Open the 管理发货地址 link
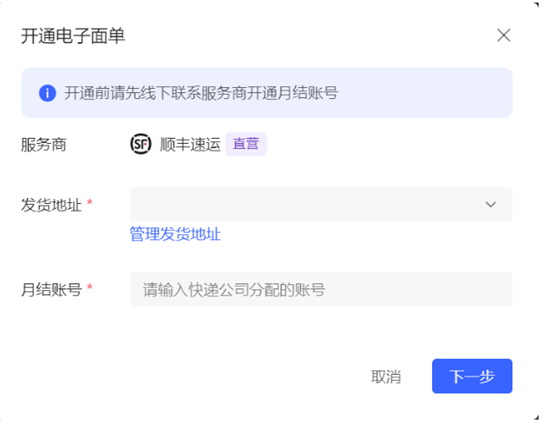The width and height of the screenshot is (553, 423). (175, 234)
